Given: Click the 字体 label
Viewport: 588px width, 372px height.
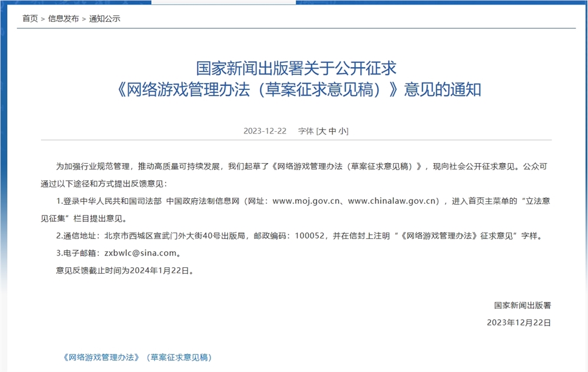Looking at the screenshot, I should coord(306,131).
